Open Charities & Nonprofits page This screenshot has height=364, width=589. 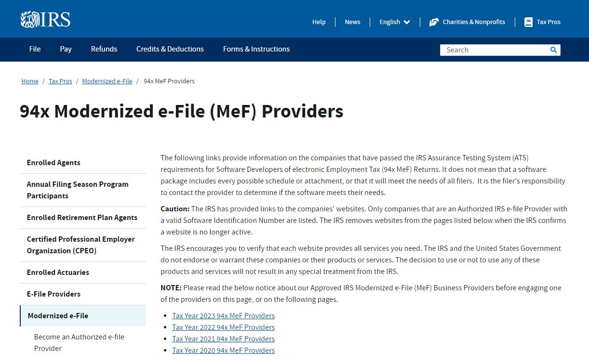tap(474, 22)
